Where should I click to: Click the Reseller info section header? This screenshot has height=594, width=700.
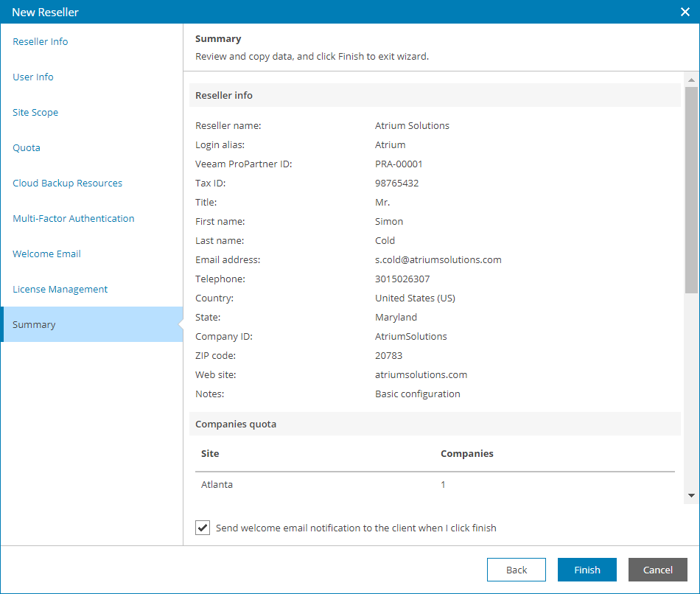coord(435,95)
